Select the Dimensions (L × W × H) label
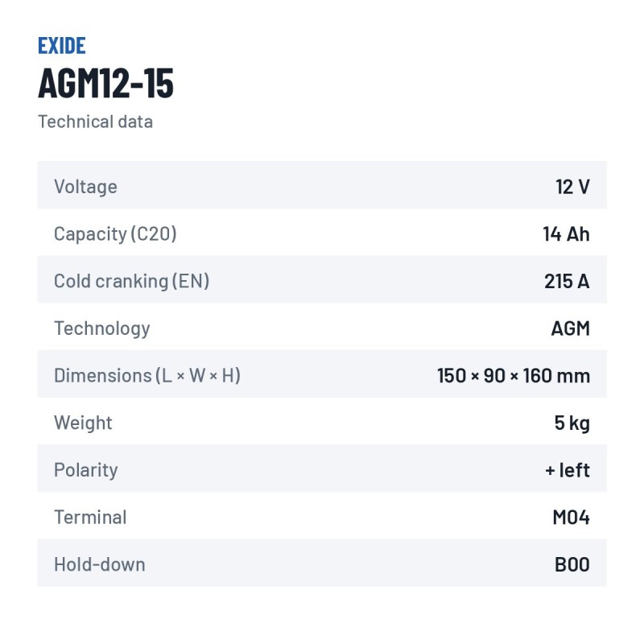 (147, 376)
